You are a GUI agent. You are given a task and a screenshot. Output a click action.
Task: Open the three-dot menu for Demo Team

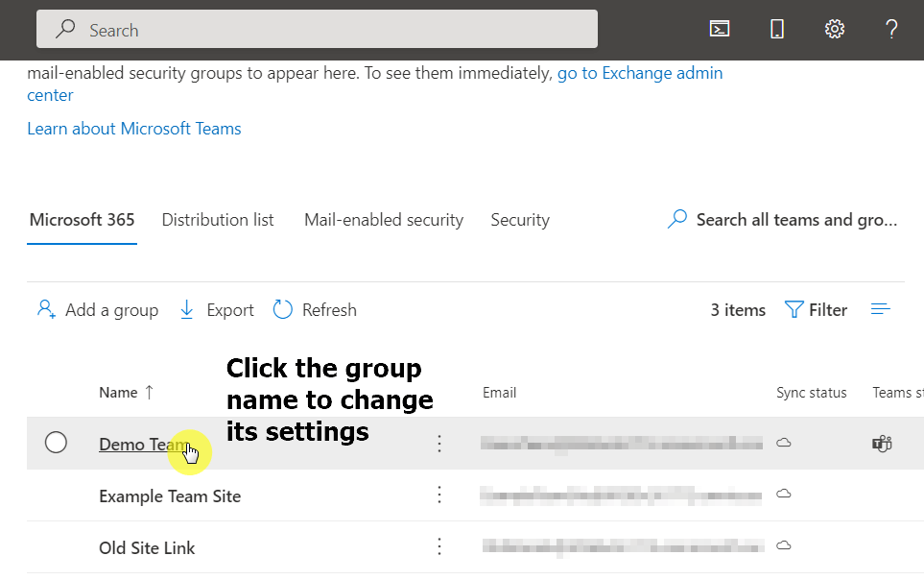(439, 443)
